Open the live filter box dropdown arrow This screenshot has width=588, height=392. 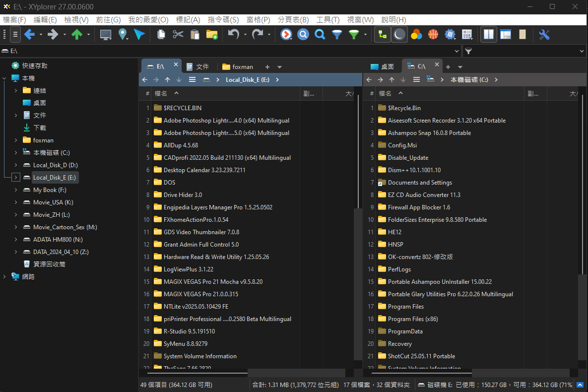pyautogui.click(x=582, y=51)
